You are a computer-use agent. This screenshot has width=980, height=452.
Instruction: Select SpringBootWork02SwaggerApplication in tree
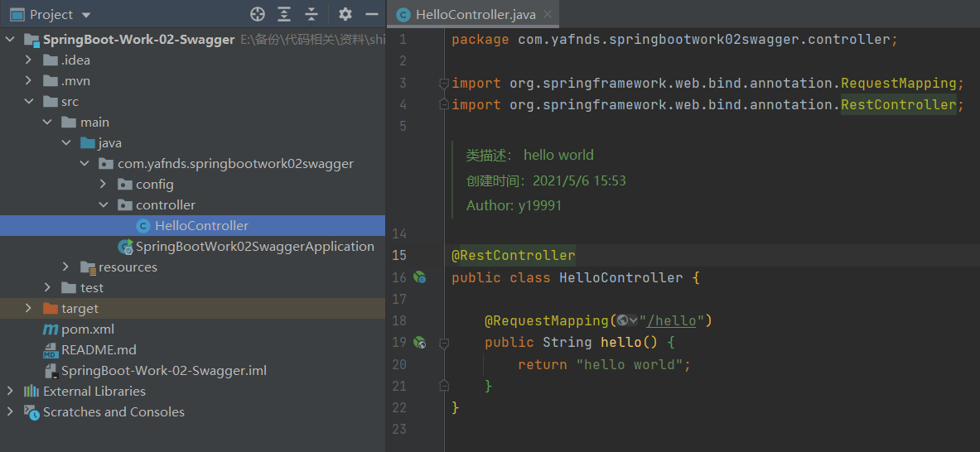click(x=255, y=247)
